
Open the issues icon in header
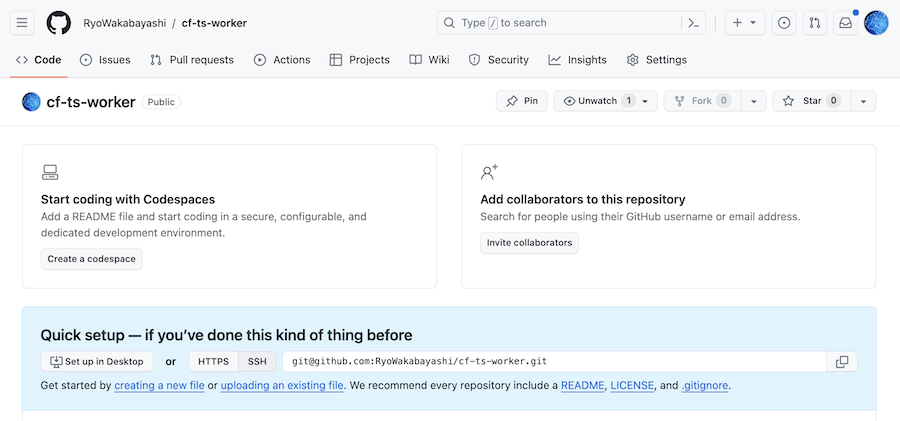(784, 23)
